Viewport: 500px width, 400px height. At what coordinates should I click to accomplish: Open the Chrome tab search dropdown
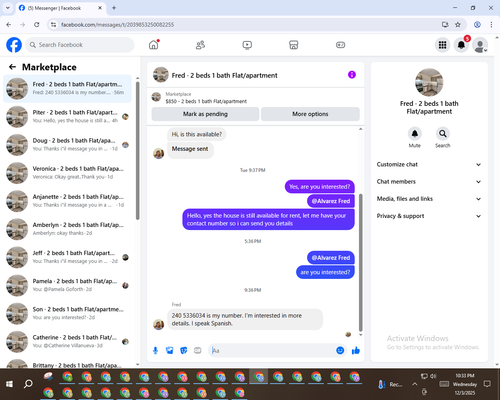pyautogui.click(x=8, y=8)
